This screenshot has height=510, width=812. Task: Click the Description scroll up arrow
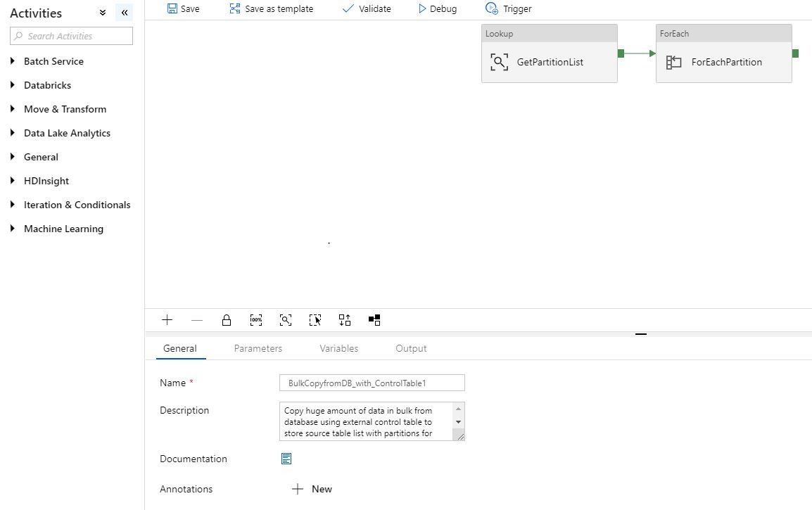[x=458, y=409]
